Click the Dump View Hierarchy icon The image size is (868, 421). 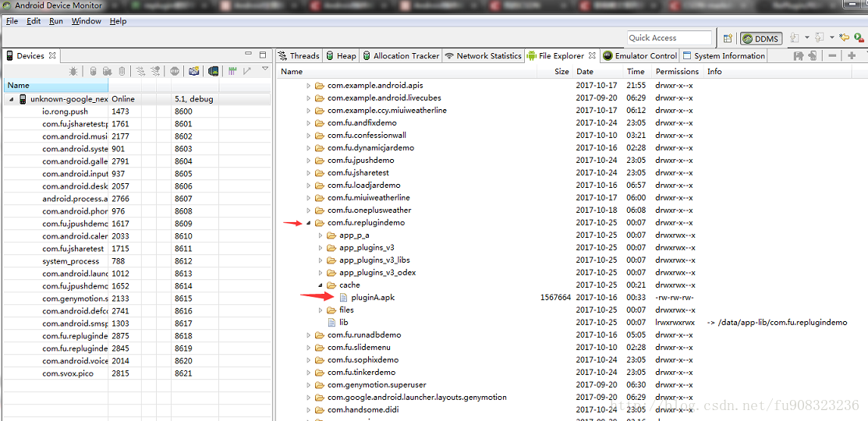coord(213,72)
